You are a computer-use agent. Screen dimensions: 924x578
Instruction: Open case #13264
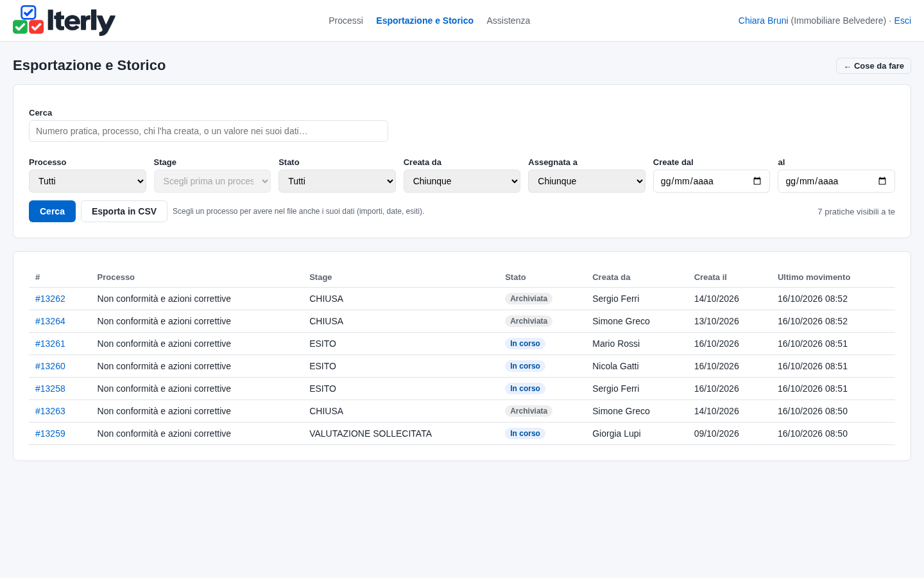50,321
